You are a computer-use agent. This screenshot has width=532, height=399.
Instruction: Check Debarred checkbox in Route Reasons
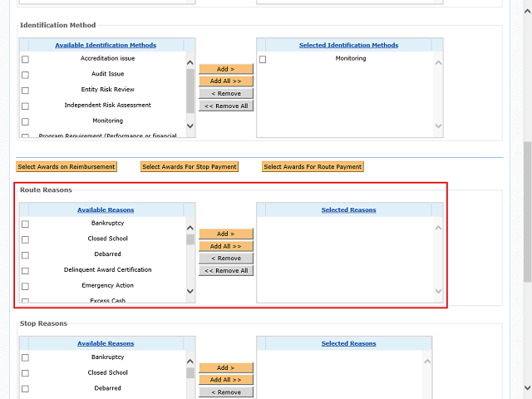coord(25,255)
